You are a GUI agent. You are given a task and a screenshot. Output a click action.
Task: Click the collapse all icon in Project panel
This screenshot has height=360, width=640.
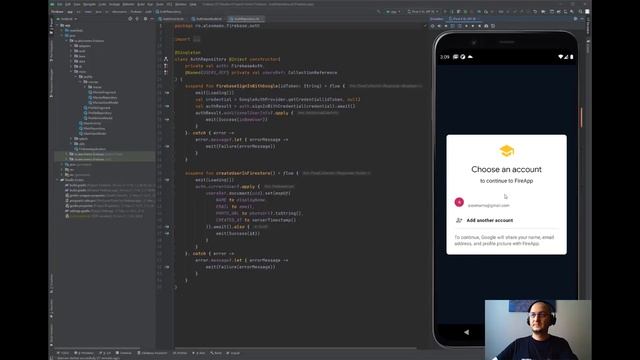tap(137, 19)
